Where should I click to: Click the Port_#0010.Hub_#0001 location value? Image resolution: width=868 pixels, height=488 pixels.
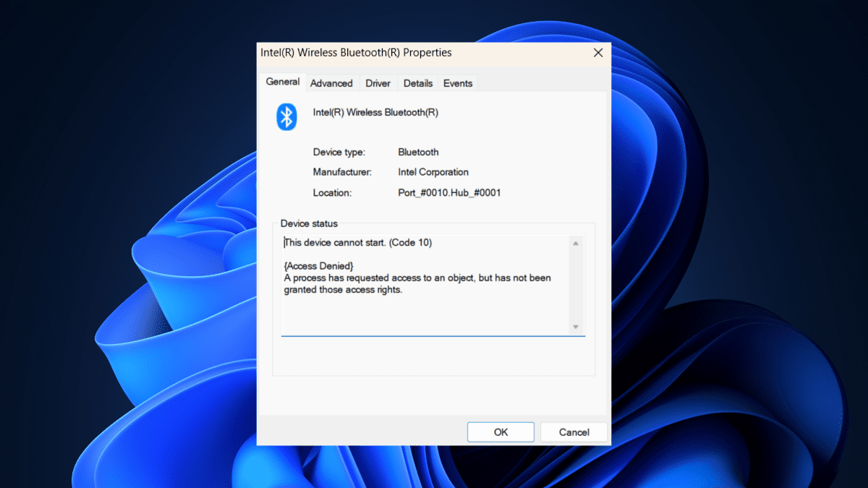point(449,192)
